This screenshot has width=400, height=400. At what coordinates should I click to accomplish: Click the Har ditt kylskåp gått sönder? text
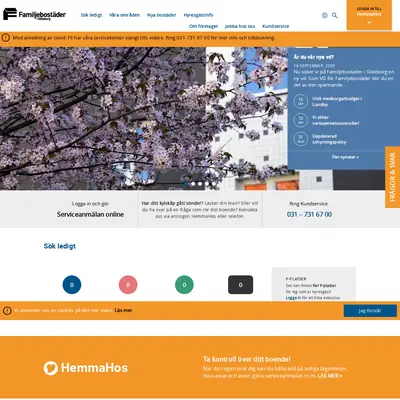coord(172,203)
